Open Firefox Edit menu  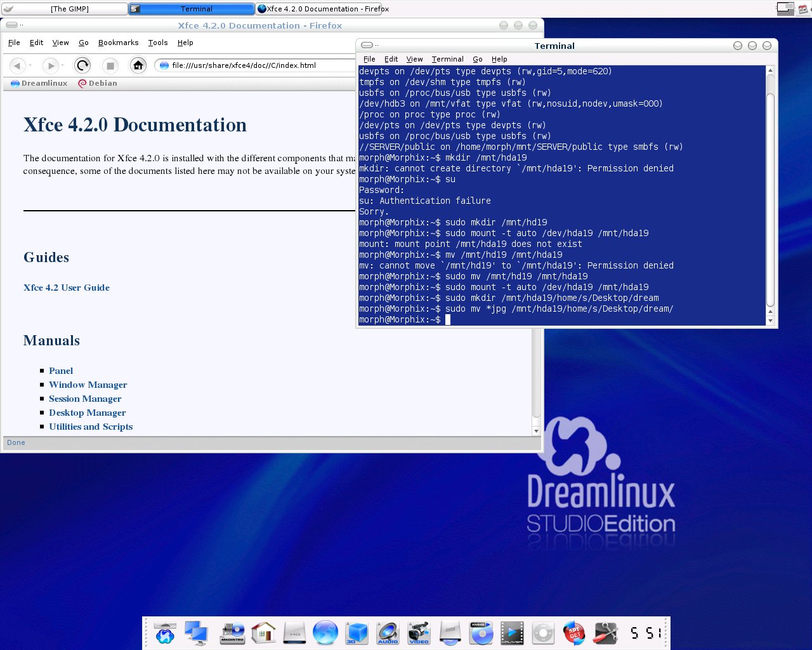pos(37,43)
